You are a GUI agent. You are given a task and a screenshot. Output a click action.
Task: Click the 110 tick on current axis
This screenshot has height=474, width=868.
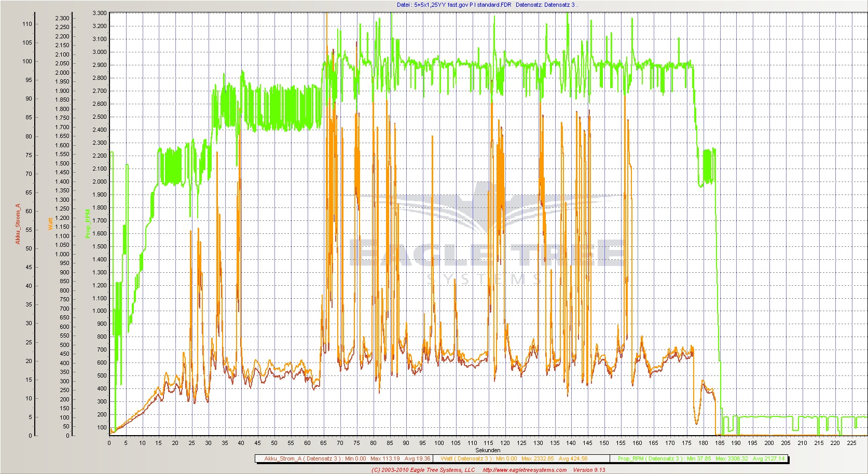click(27, 24)
